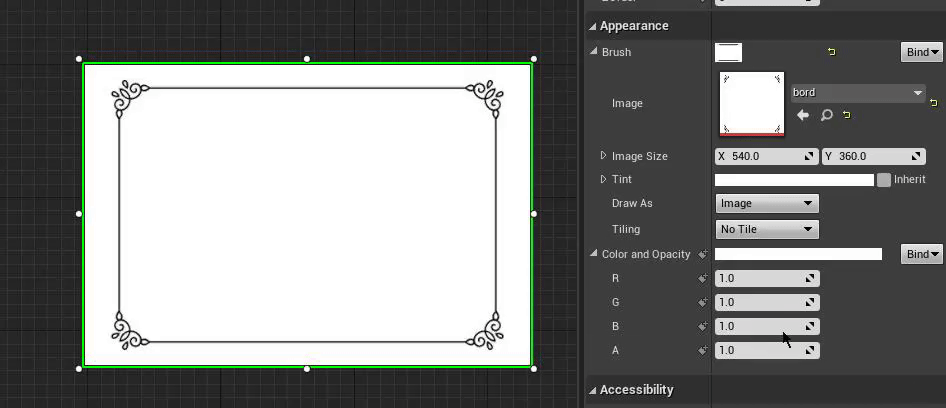Click the Brush Bind button
946x408 pixels.
pos(921,52)
